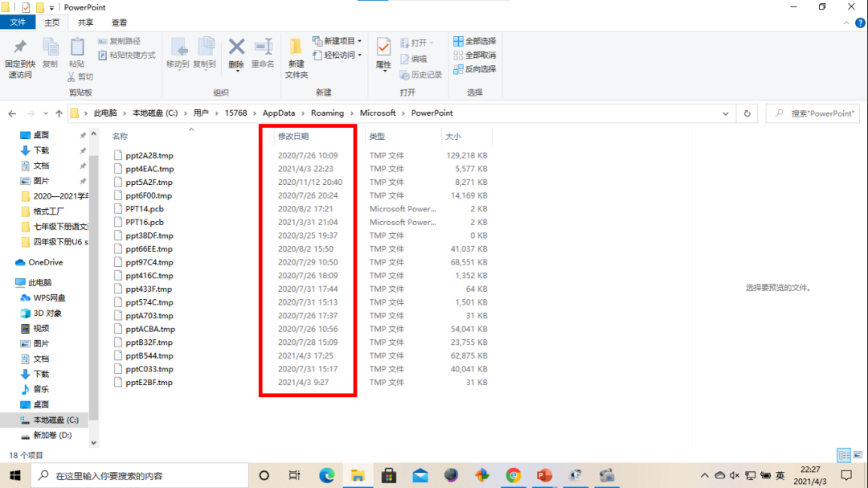868x488 pixels.
Task: Click the Copy to icon
Action: coord(205,47)
